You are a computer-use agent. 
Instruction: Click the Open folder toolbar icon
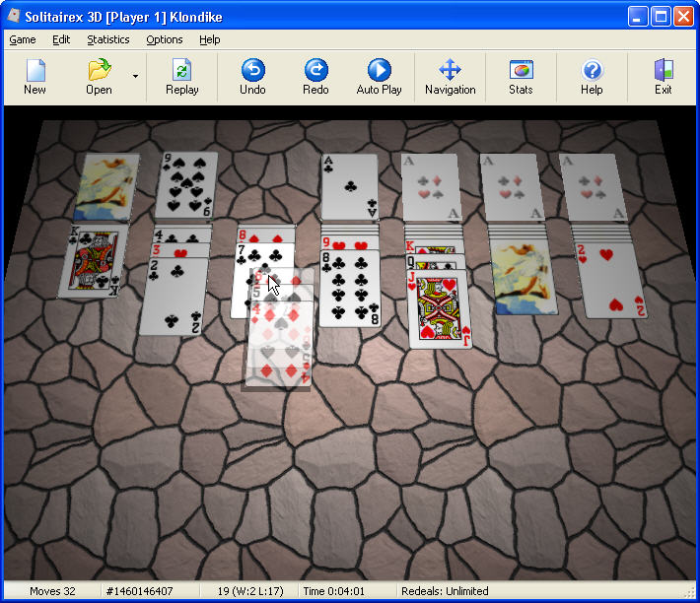pos(100,77)
